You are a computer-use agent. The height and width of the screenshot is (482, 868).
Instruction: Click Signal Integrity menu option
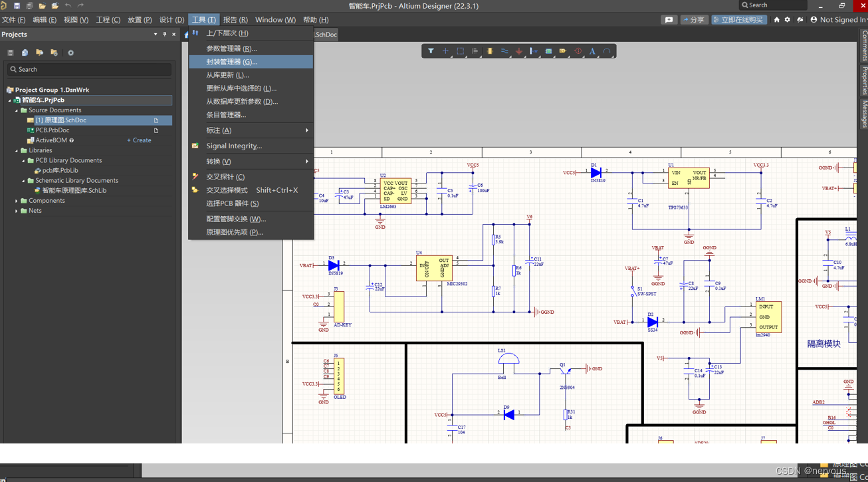click(234, 146)
